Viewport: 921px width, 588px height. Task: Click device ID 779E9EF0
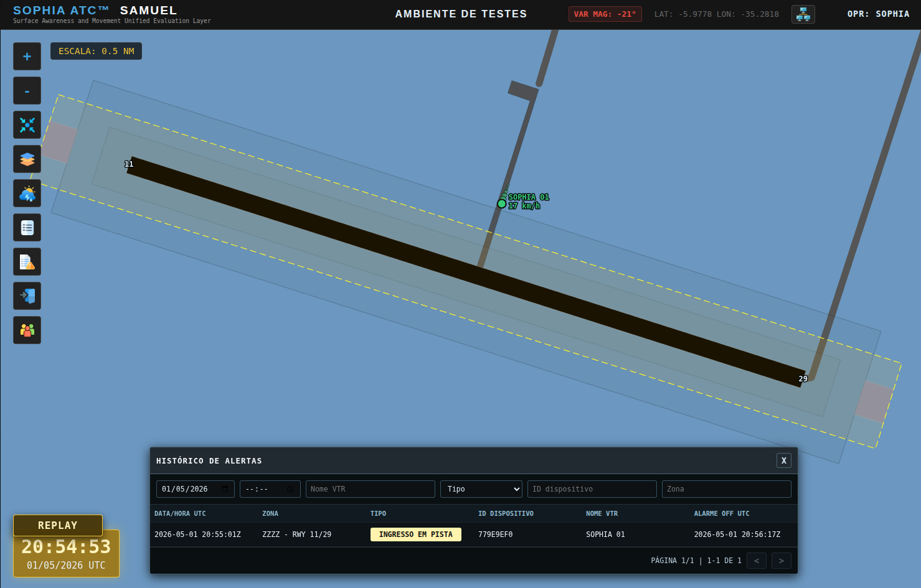pyautogui.click(x=496, y=534)
